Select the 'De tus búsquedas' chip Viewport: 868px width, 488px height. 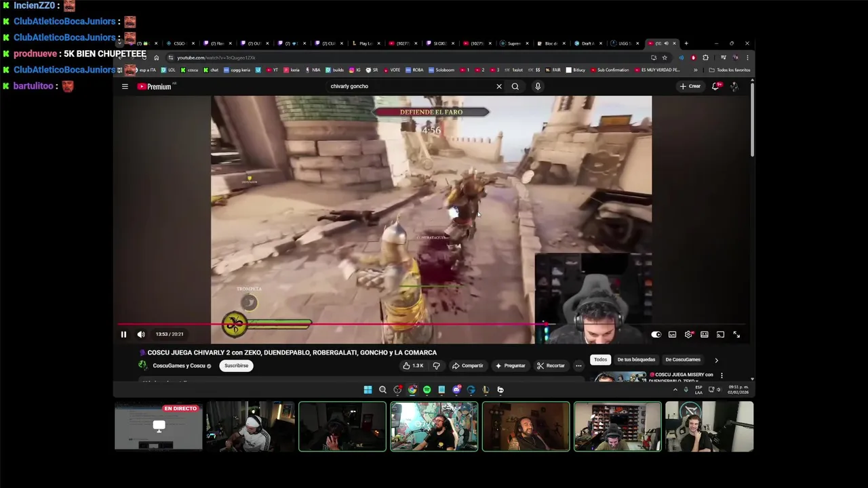click(636, 359)
